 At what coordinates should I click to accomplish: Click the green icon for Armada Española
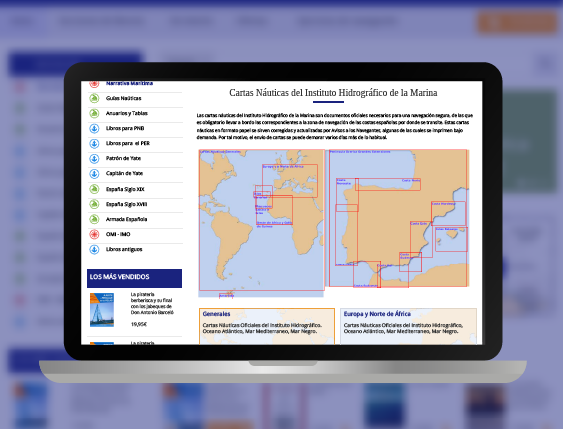pos(94,219)
